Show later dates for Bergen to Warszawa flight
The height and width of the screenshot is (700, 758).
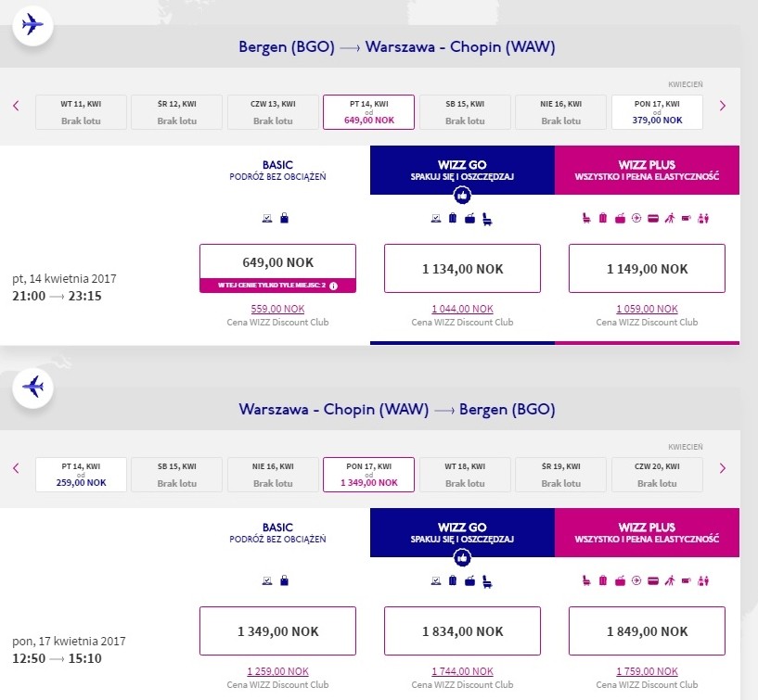(x=722, y=106)
